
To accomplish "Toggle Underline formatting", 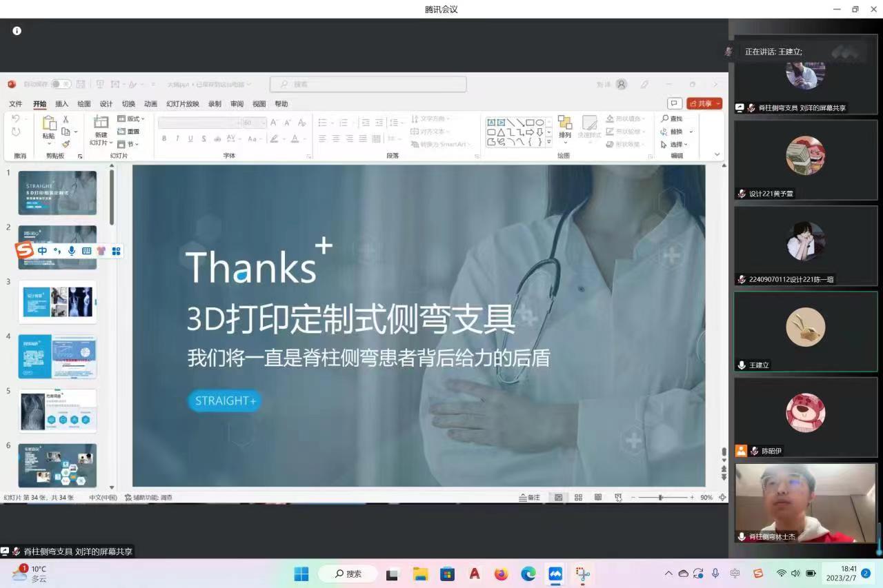I will pyautogui.click(x=190, y=139).
